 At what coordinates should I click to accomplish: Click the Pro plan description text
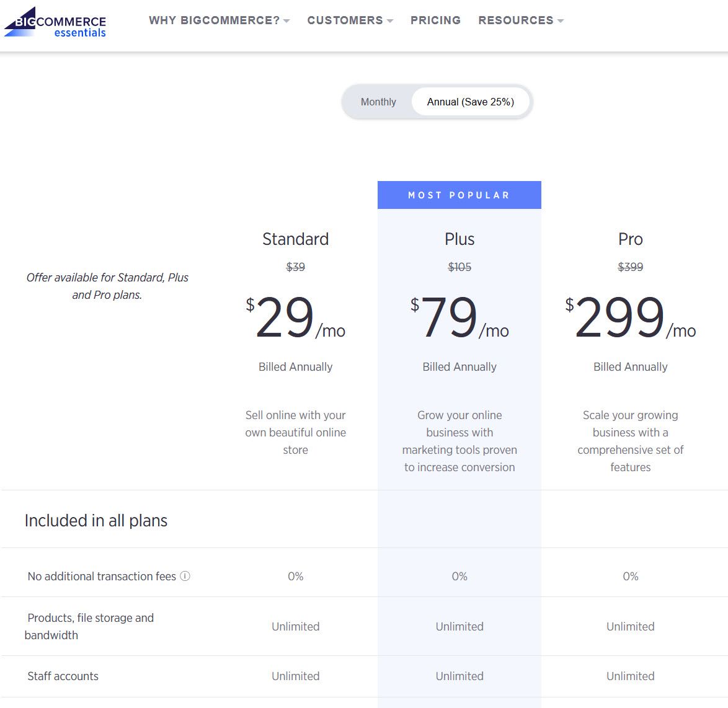click(630, 441)
